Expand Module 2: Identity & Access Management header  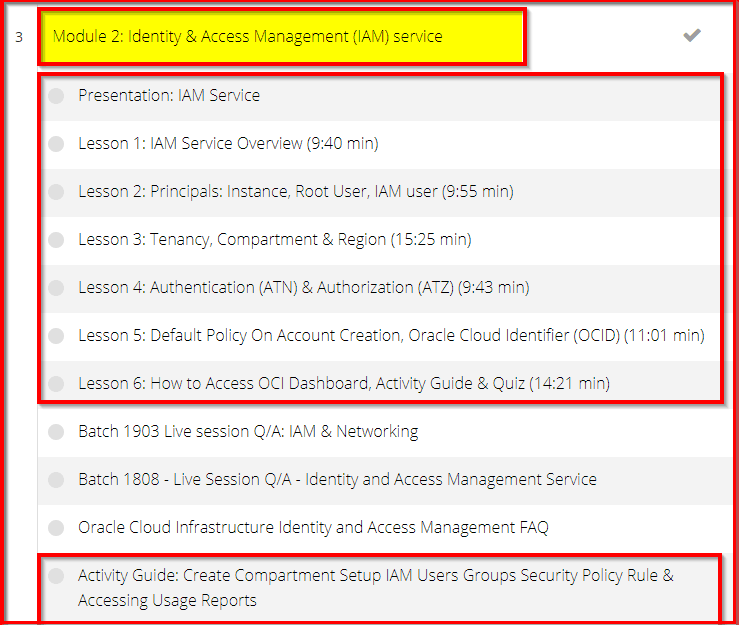(247, 36)
